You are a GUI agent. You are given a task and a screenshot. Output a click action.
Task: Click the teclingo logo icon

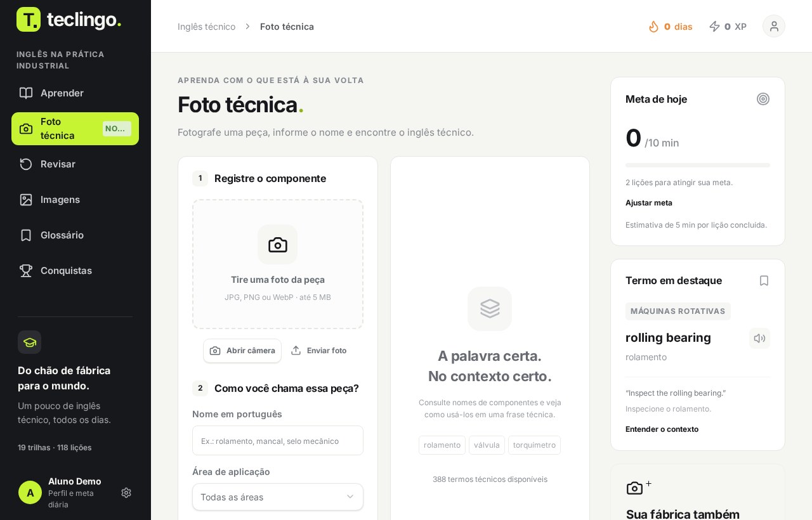click(x=29, y=19)
